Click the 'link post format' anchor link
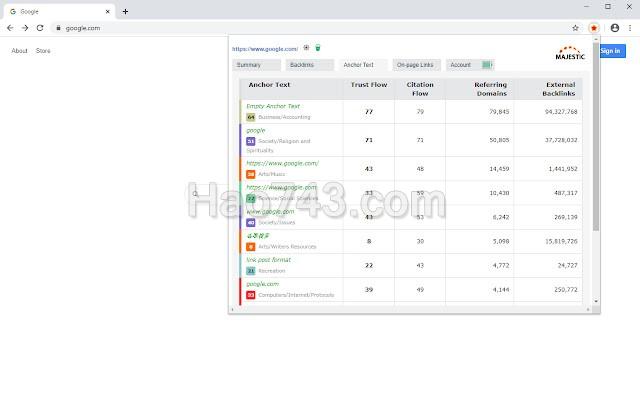 click(268, 260)
